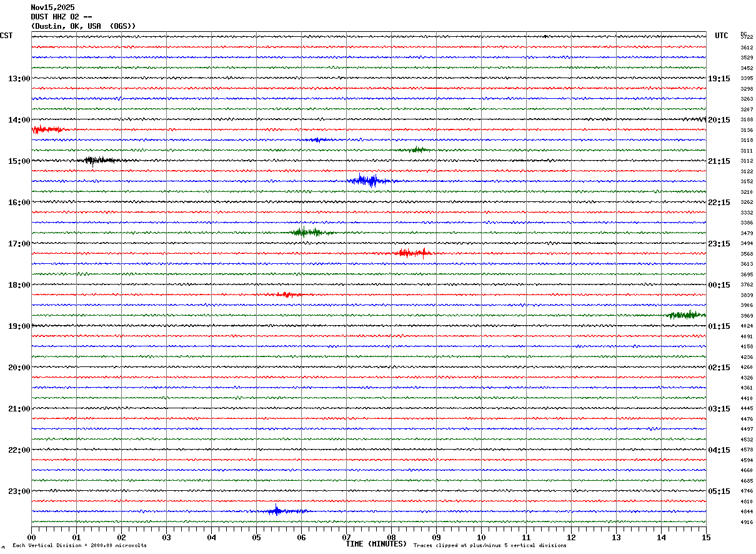Select the green event burst on 3479 trace
This screenshot has width=756, height=554.
click(x=311, y=232)
